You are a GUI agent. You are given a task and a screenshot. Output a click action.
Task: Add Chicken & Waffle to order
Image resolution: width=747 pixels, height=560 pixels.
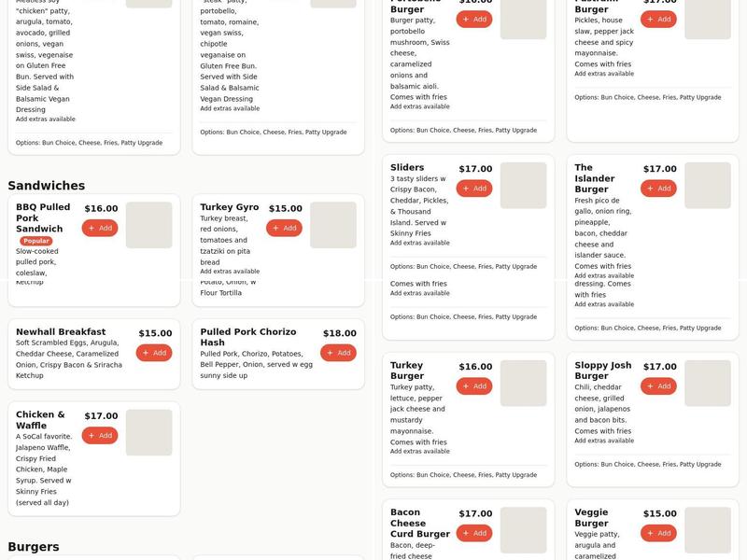pos(100,435)
